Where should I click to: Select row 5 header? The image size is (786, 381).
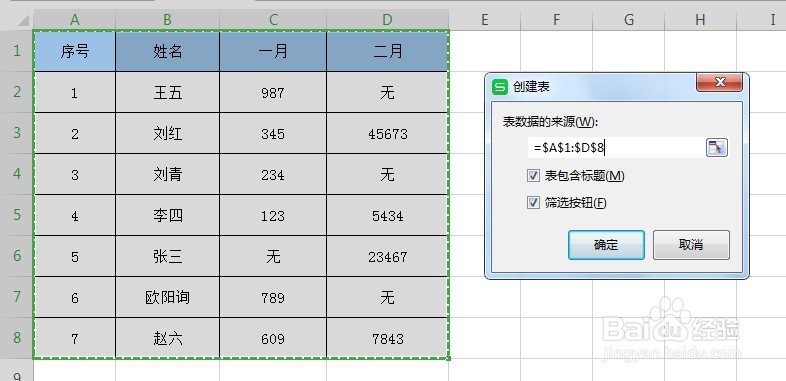point(17,215)
